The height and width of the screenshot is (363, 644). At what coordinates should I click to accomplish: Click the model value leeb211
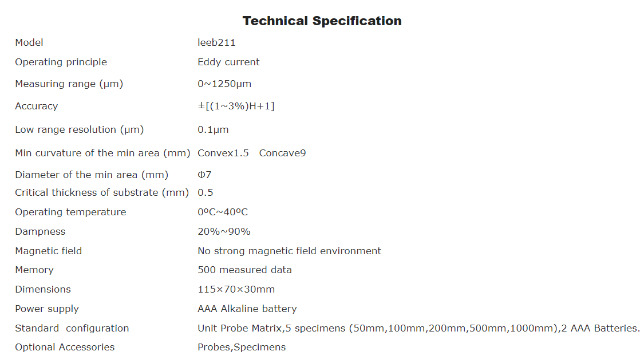click(x=216, y=42)
